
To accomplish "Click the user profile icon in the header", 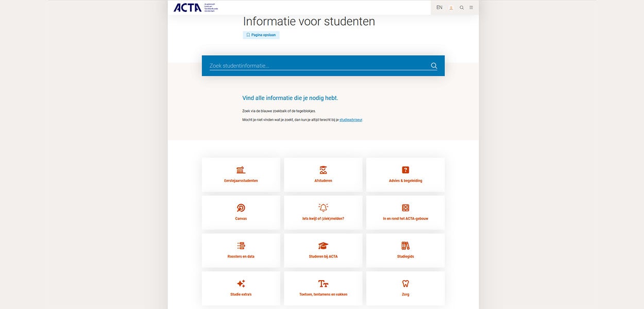I will coord(451,7).
